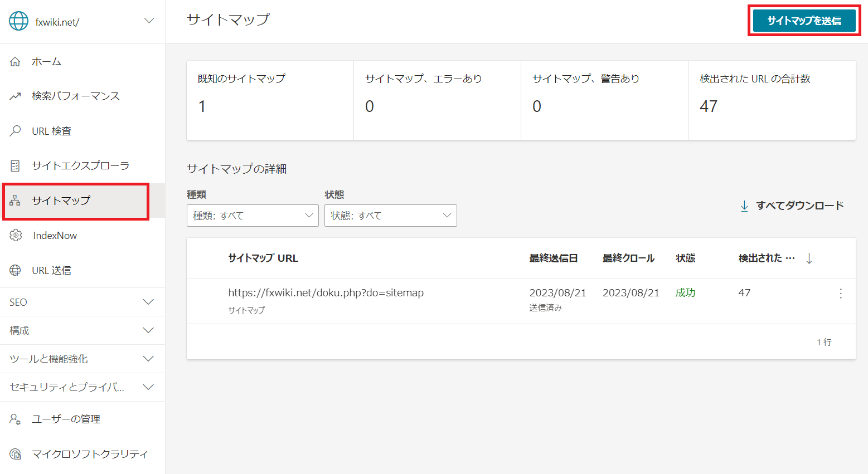868x474 pixels.
Task: Expand the 構成 section
Action: click(x=83, y=330)
